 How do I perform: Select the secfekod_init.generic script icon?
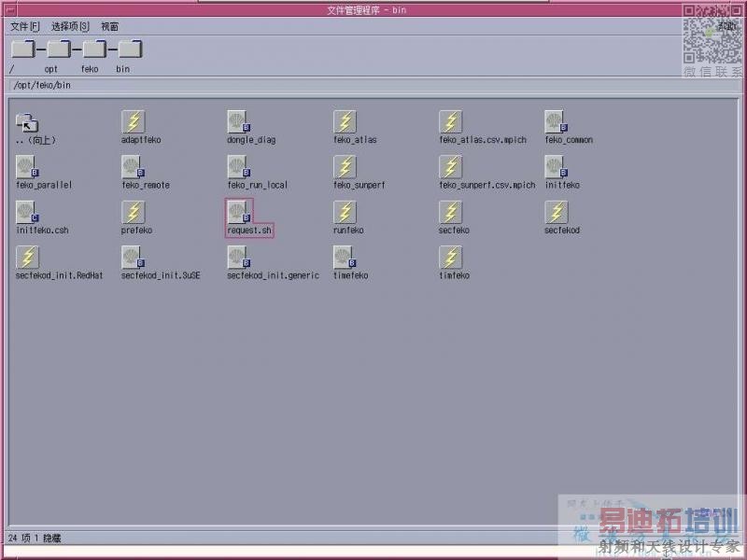239,258
